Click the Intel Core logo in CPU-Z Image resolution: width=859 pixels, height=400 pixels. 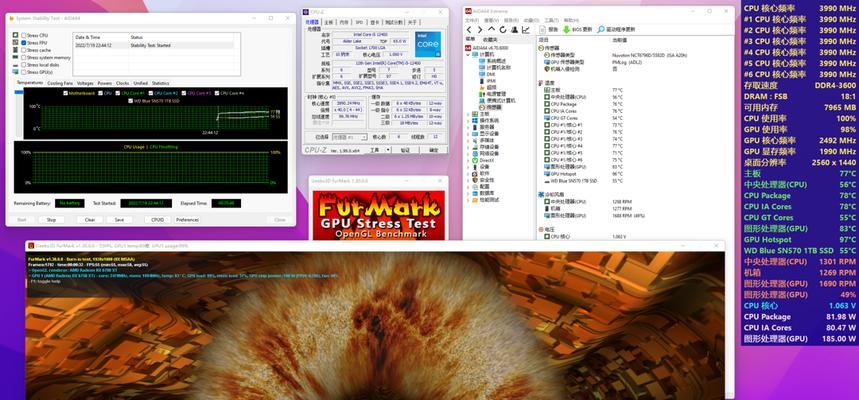(428, 44)
